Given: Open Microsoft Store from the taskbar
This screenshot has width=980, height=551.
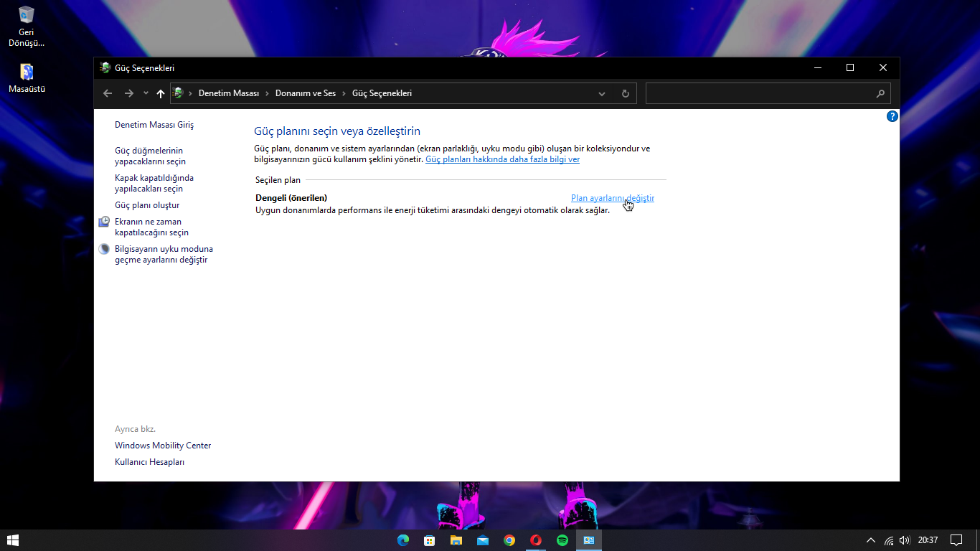Looking at the screenshot, I should click(x=429, y=540).
